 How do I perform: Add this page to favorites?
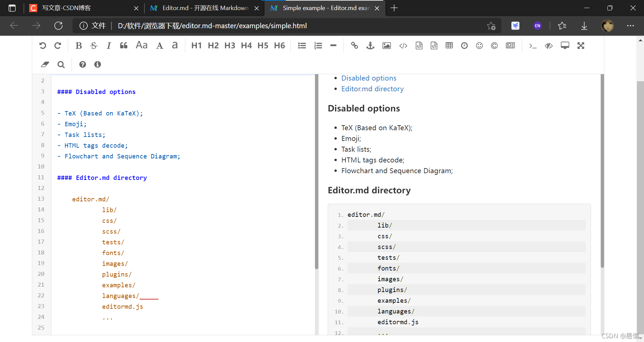(x=491, y=26)
